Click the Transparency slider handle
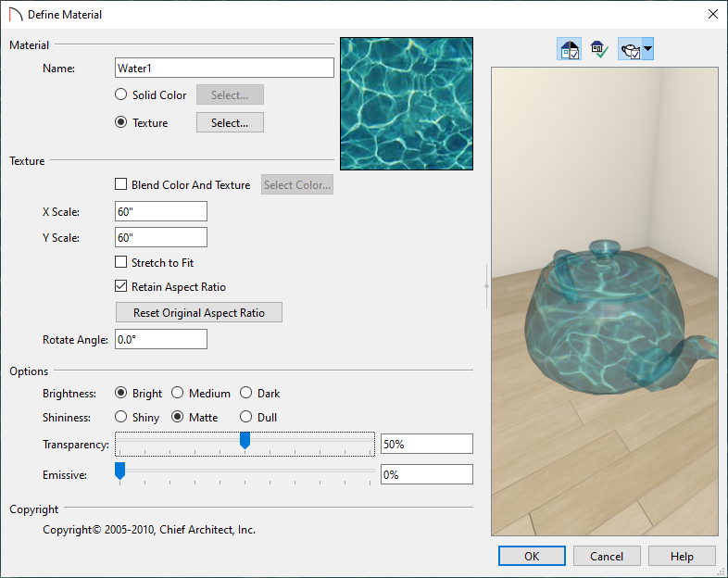 [245, 440]
